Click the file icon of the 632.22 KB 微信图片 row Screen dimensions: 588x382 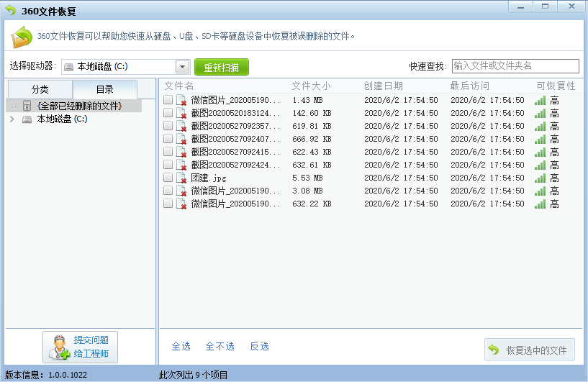[x=181, y=204]
